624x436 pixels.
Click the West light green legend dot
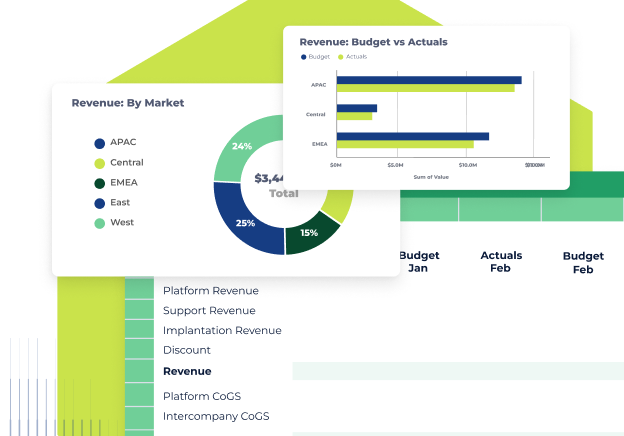(x=100, y=223)
